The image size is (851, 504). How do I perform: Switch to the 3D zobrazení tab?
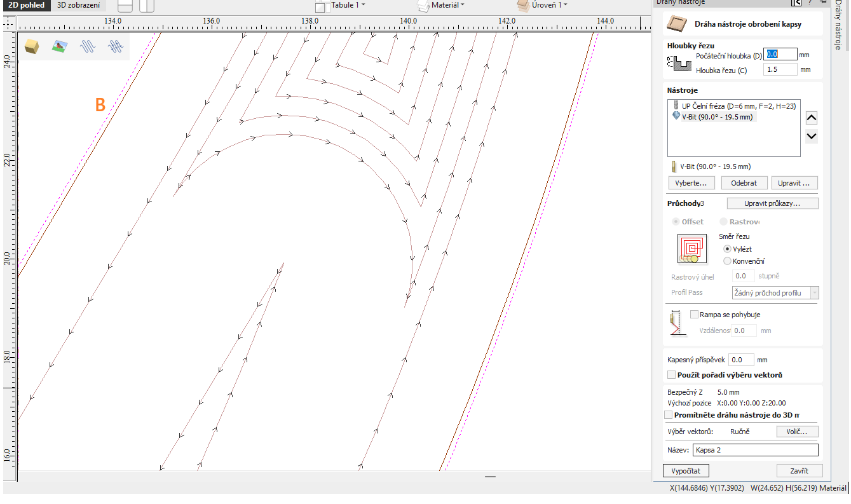pyautogui.click(x=78, y=5)
